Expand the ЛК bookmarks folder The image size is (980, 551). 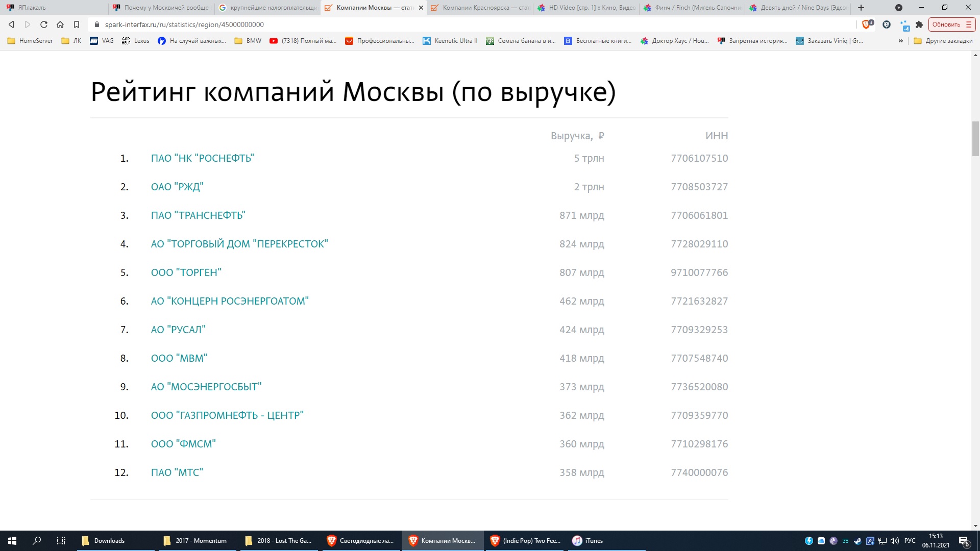pos(71,41)
